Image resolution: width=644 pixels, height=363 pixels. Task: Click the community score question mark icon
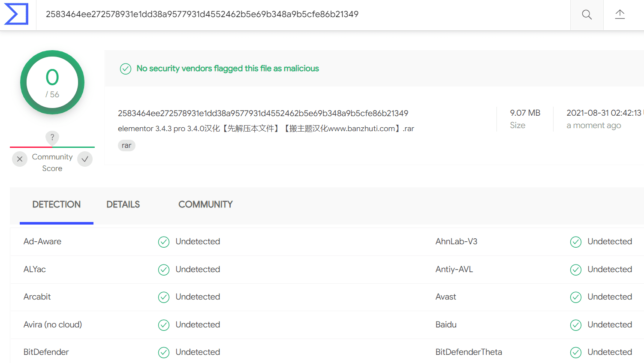[52, 137]
